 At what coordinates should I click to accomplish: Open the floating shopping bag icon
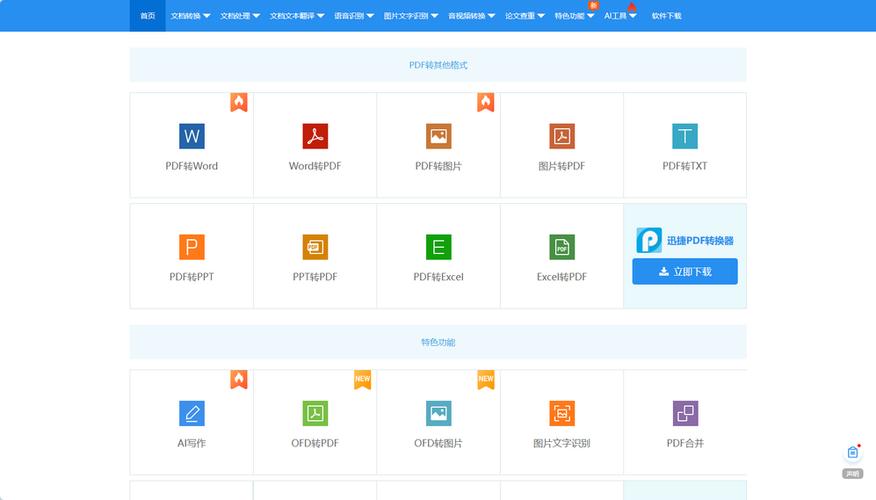(853, 453)
